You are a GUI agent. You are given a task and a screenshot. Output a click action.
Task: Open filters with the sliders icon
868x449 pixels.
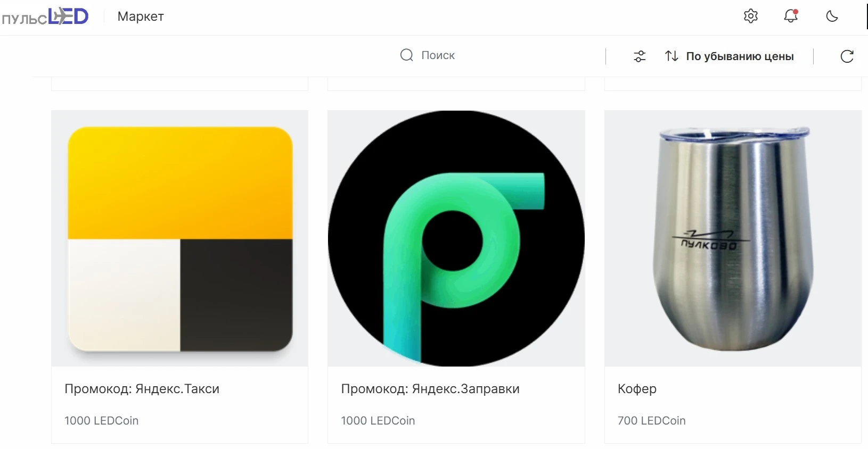(640, 56)
